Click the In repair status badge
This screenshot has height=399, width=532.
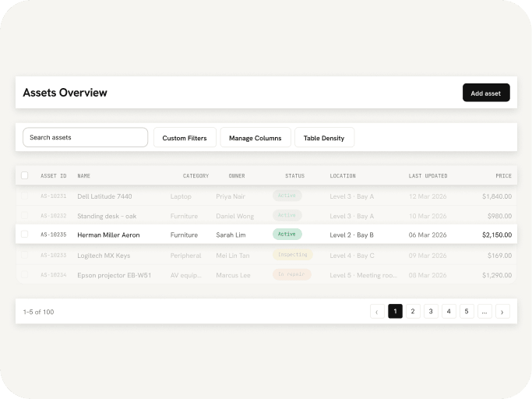click(x=292, y=274)
